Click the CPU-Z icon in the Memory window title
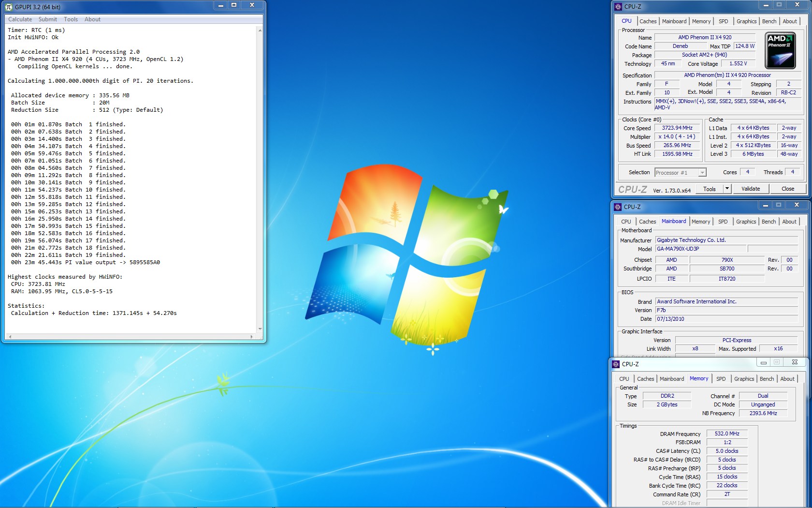 616,364
